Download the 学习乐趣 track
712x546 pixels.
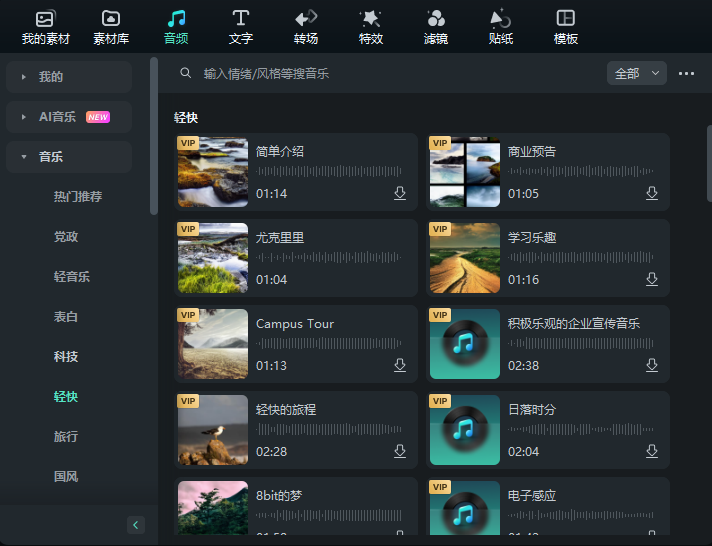point(652,279)
